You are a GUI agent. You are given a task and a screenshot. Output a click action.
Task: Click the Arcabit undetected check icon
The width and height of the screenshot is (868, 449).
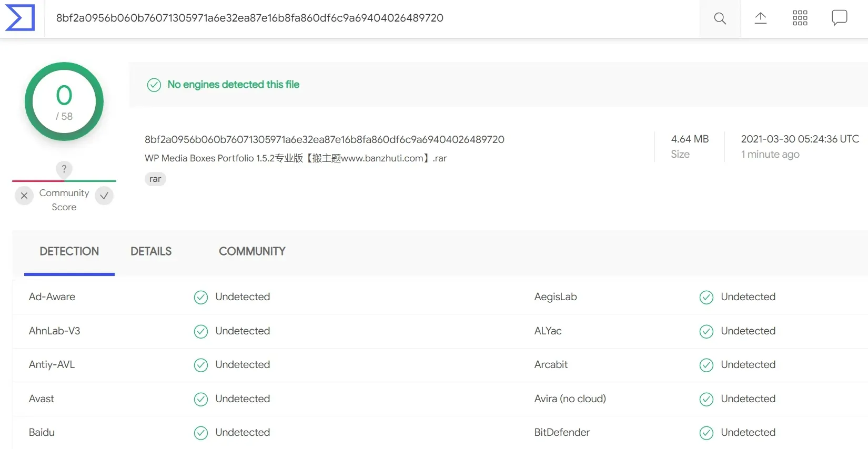coord(706,365)
